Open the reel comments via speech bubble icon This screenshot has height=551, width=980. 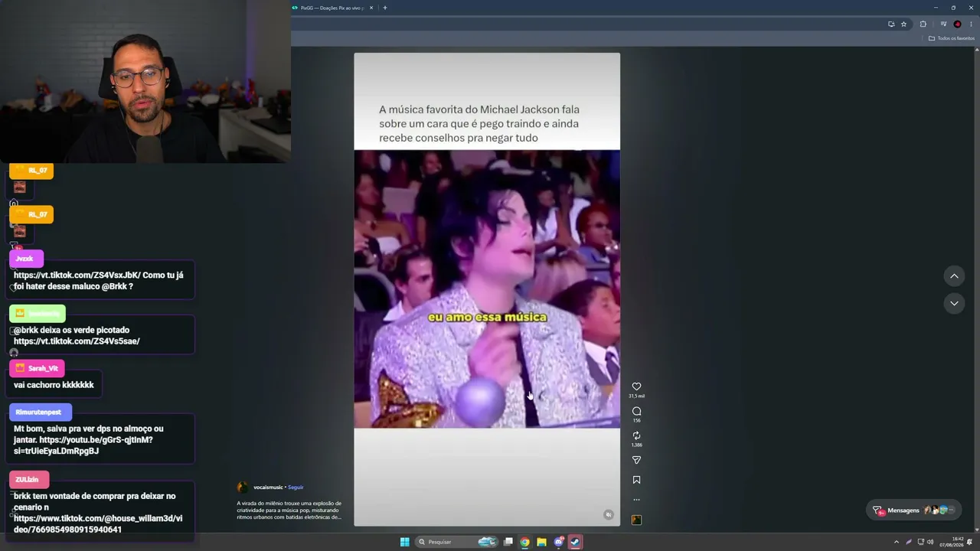pos(636,411)
